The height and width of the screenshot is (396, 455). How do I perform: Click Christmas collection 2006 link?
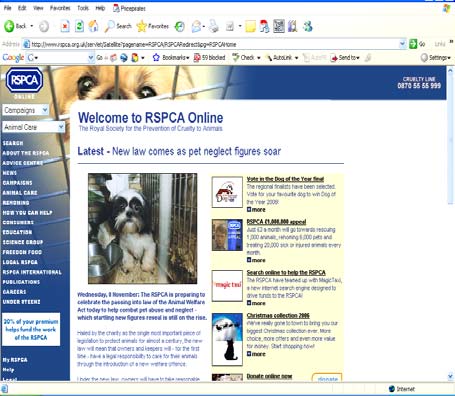[x=278, y=315]
